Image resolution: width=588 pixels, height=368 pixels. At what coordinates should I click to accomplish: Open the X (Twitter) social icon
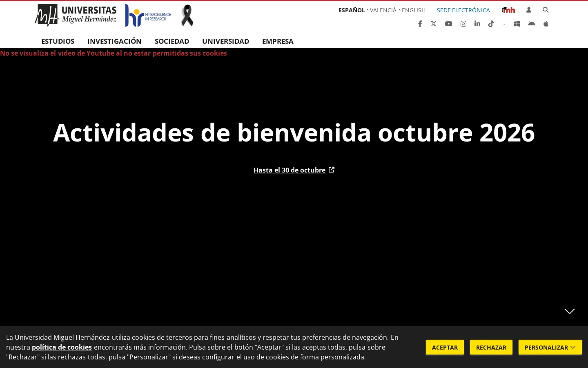[434, 24]
